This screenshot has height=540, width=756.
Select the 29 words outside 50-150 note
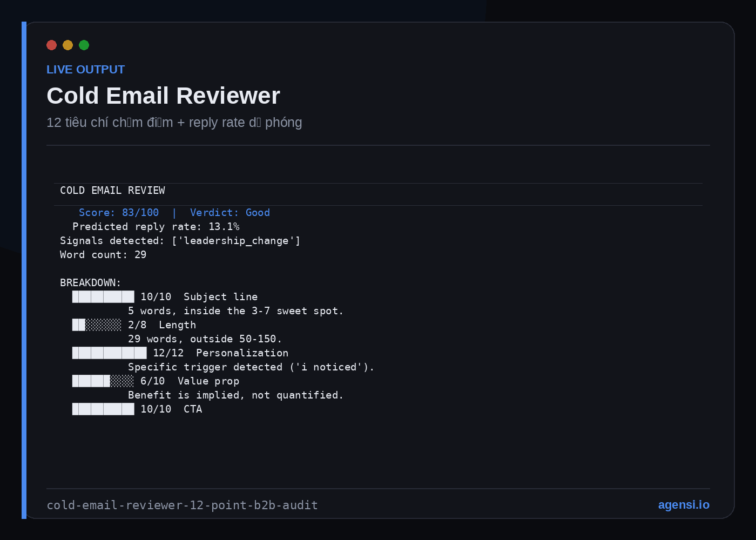coord(205,339)
